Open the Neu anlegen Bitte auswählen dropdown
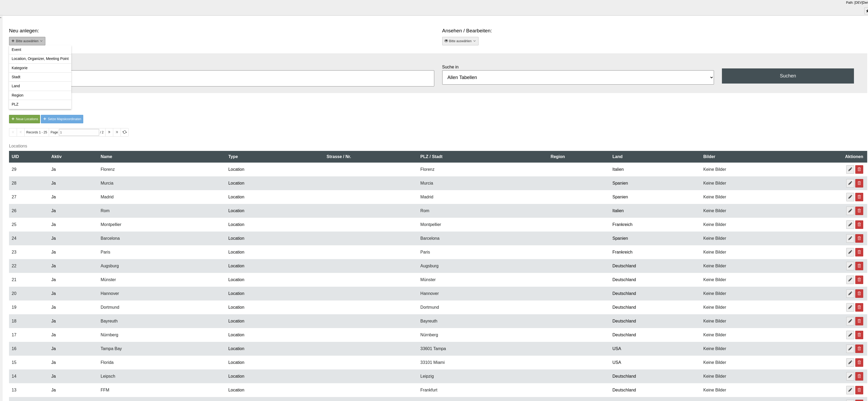Image resolution: width=868 pixels, height=401 pixels. pos(27,41)
